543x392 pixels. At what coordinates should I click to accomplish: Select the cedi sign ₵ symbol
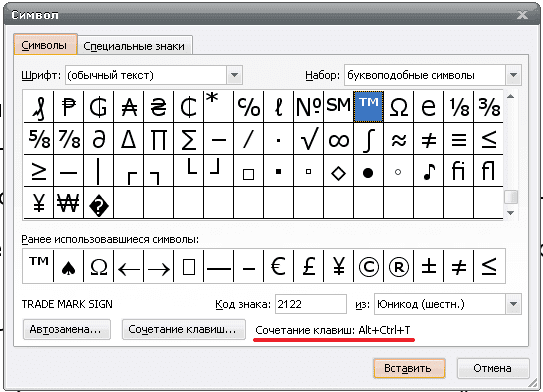pos(188,106)
